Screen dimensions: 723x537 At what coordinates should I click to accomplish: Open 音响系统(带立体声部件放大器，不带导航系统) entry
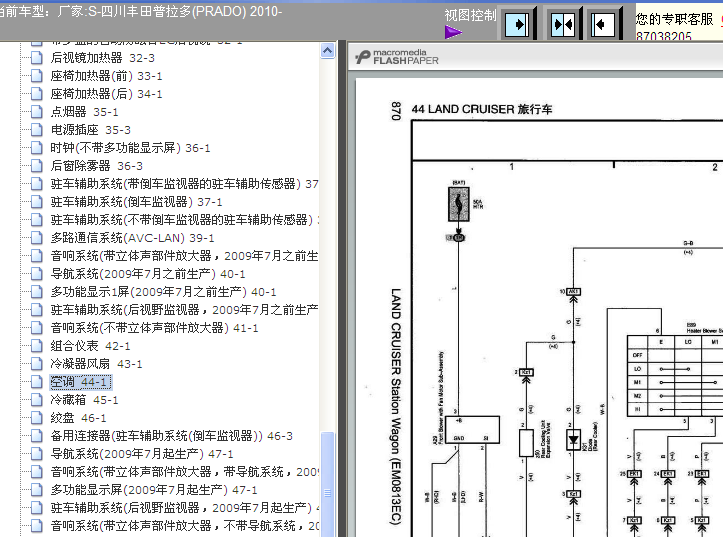[184, 525]
